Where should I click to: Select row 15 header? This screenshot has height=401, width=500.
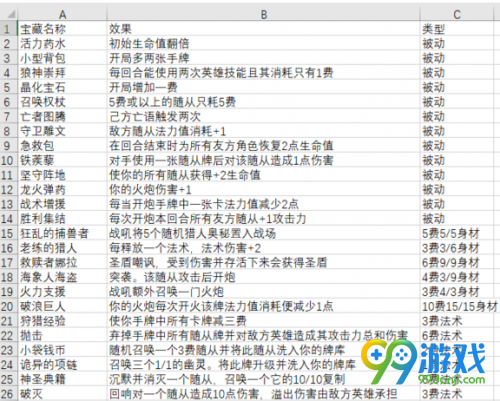8,233
